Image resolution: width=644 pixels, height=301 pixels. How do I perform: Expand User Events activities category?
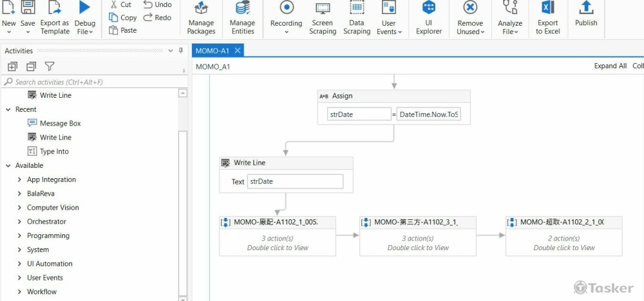19,278
